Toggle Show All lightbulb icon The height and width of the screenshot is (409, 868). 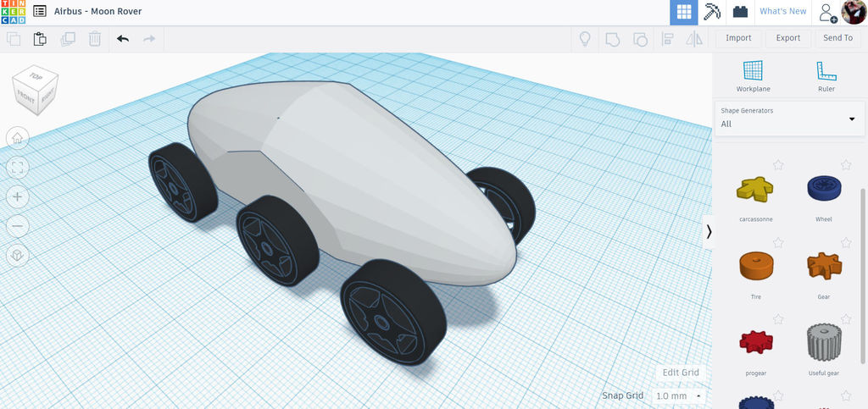pyautogui.click(x=585, y=39)
